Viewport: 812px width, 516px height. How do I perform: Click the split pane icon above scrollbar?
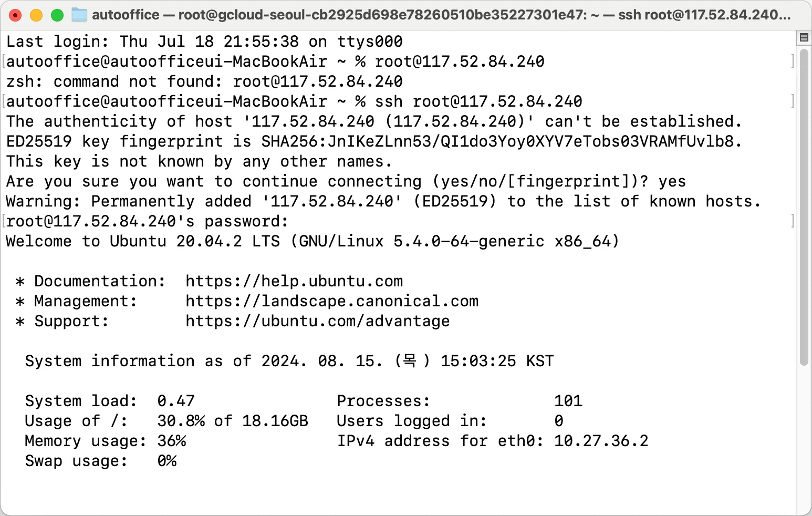click(x=804, y=37)
